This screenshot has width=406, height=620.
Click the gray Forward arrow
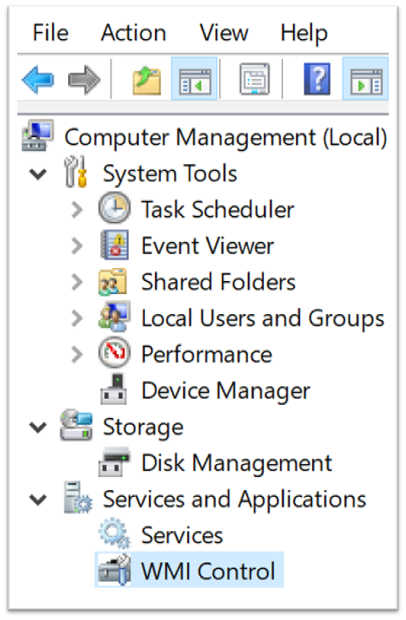tap(84, 80)
